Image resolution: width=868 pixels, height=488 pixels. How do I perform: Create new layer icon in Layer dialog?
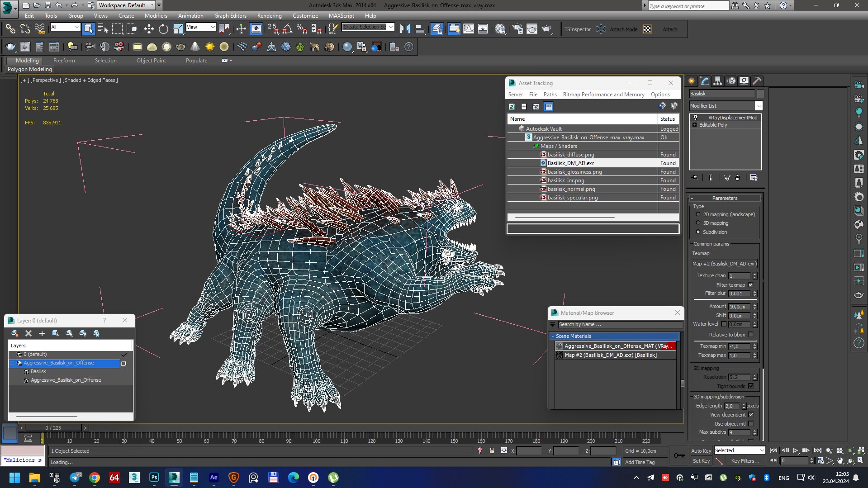(x=15, y=333)
